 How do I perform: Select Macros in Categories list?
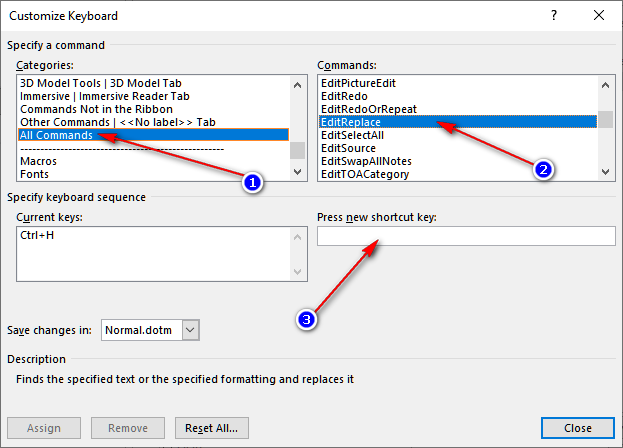(39, 161)
